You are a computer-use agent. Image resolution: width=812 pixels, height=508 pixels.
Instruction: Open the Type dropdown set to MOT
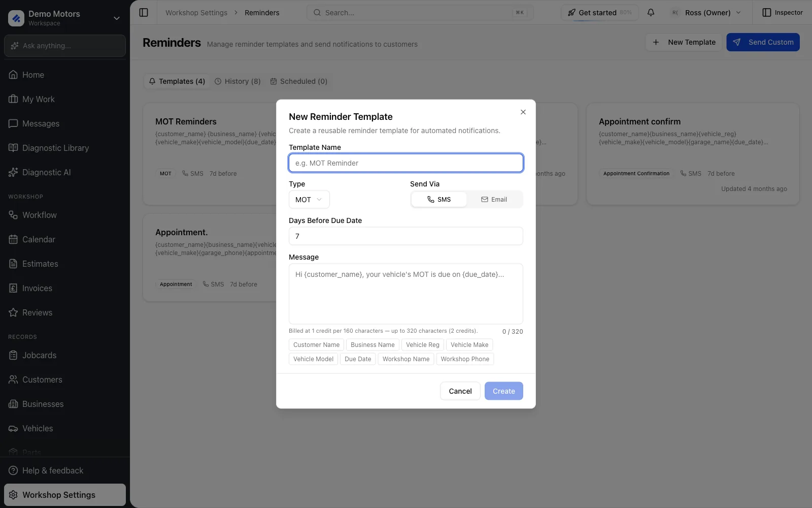(x=309, y=199)
